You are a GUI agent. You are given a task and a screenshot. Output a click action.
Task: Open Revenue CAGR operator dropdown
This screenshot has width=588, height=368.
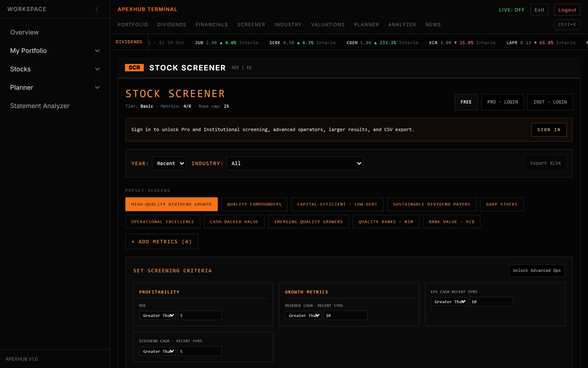pos(303,315)
